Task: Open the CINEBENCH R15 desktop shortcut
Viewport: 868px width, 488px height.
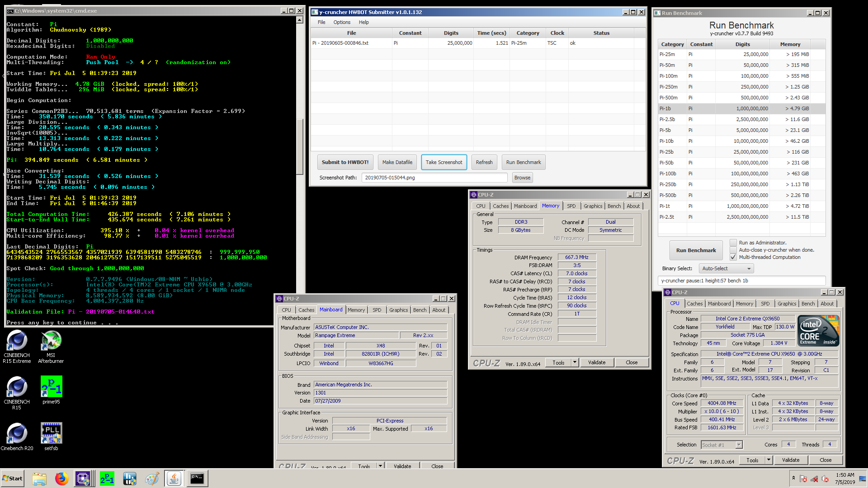Action: pos(17,393)
